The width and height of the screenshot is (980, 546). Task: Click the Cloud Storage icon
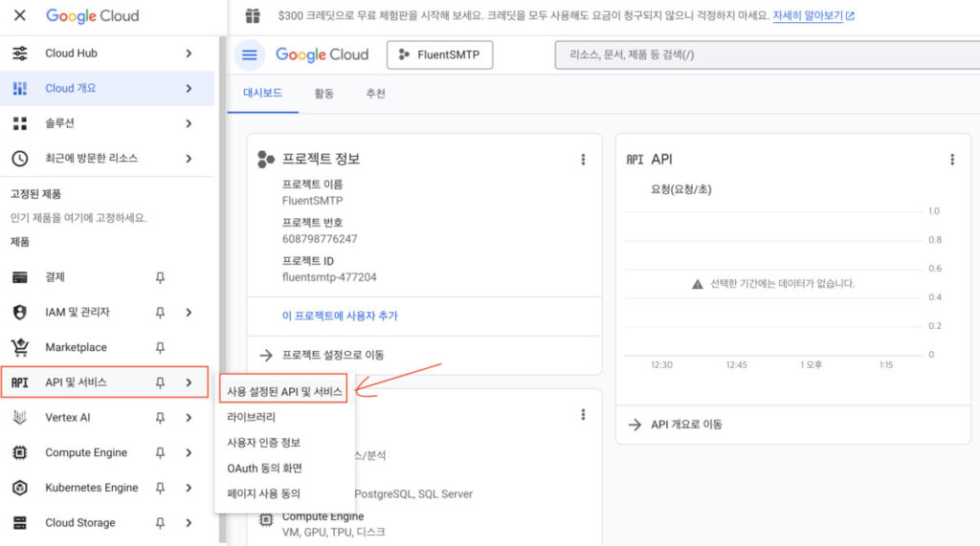[20, 522]
